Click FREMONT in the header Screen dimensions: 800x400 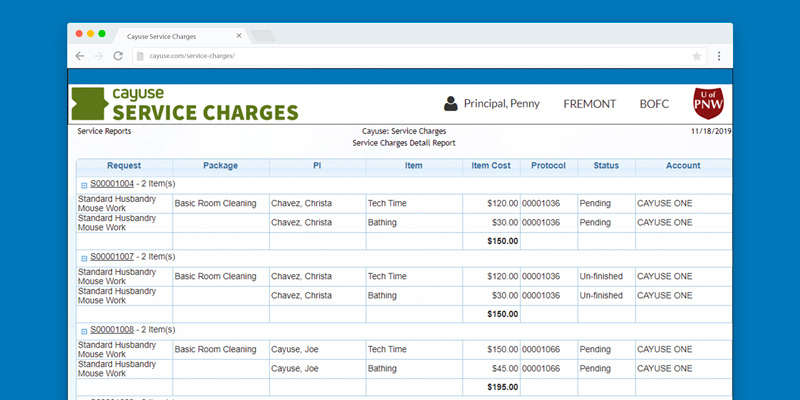(589, 104)
